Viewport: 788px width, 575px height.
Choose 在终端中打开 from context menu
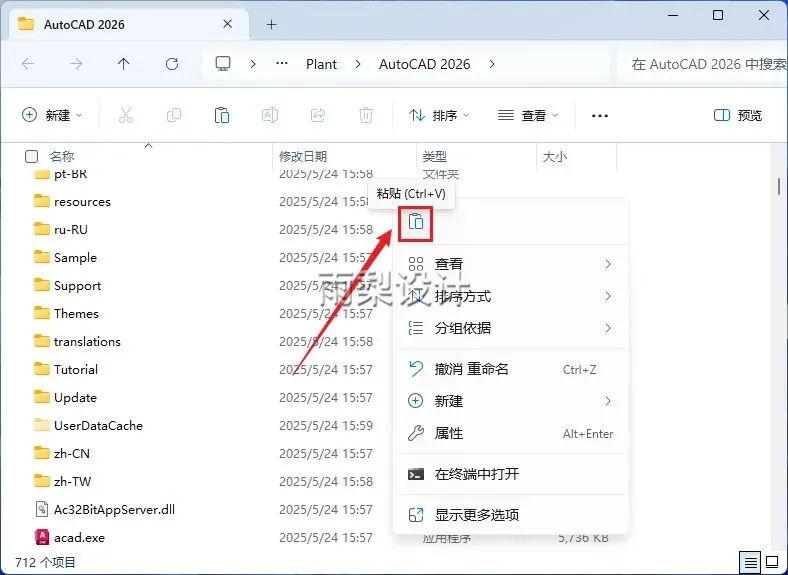[511, 474]
